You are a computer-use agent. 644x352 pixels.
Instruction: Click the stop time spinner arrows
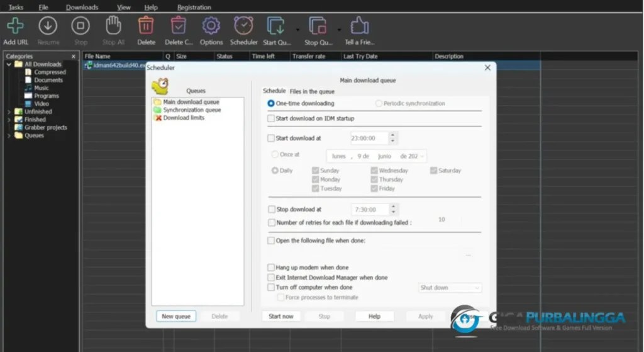pos(394,210)
